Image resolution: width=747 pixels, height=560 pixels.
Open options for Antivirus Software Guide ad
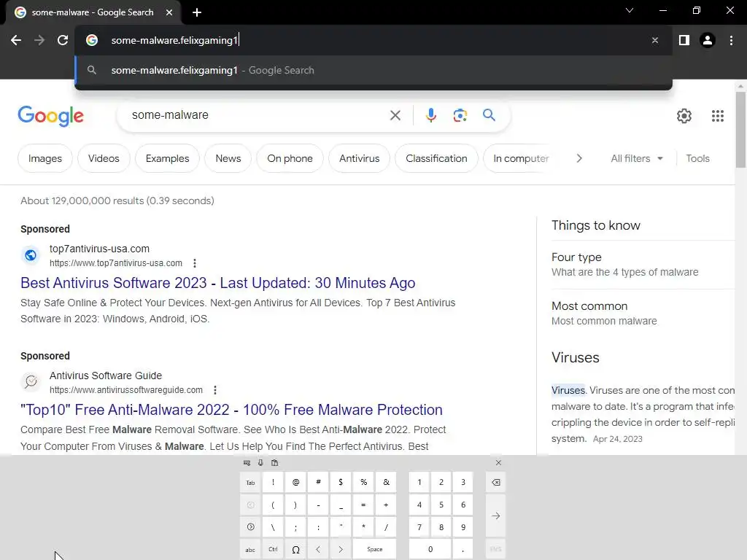pyautogui.click(x=215, y=390)
